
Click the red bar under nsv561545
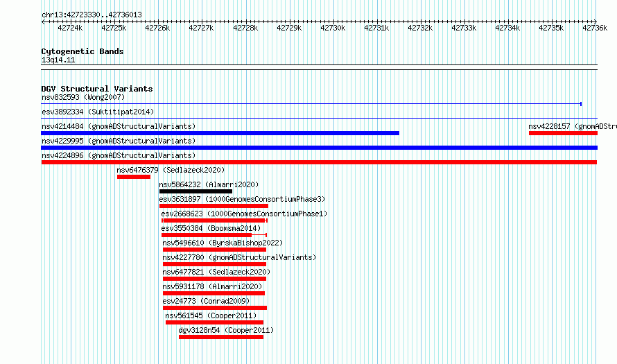tap(214, 322)
